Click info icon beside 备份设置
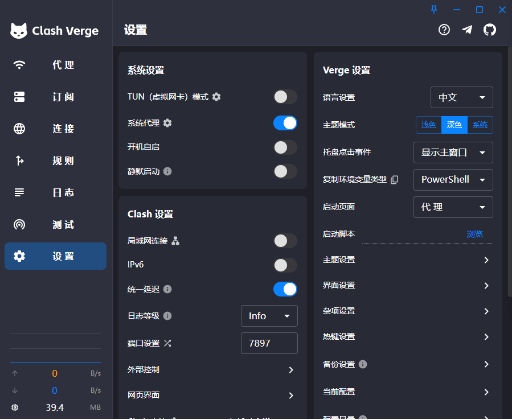Screen dimensions: 512x420 [363, 365]
